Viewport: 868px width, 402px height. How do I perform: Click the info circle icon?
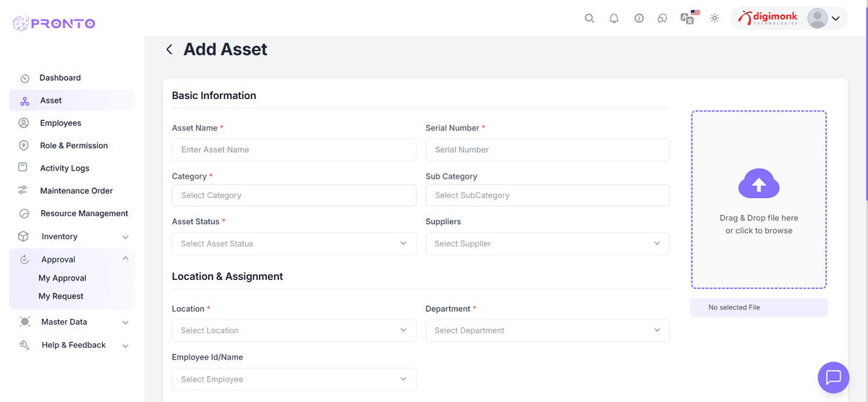pos(639,18)
